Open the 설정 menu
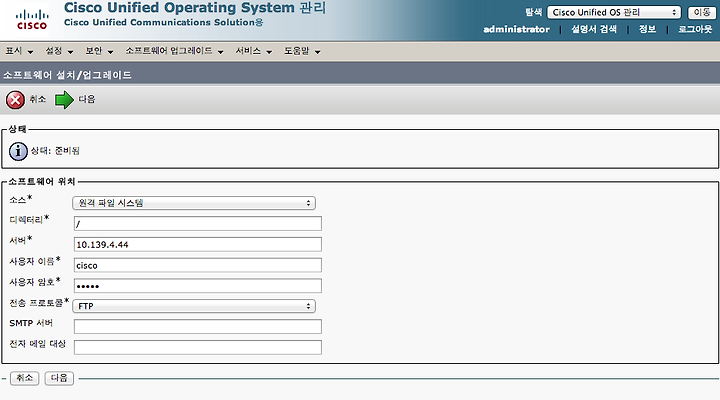720x400 pixels. 59,51
